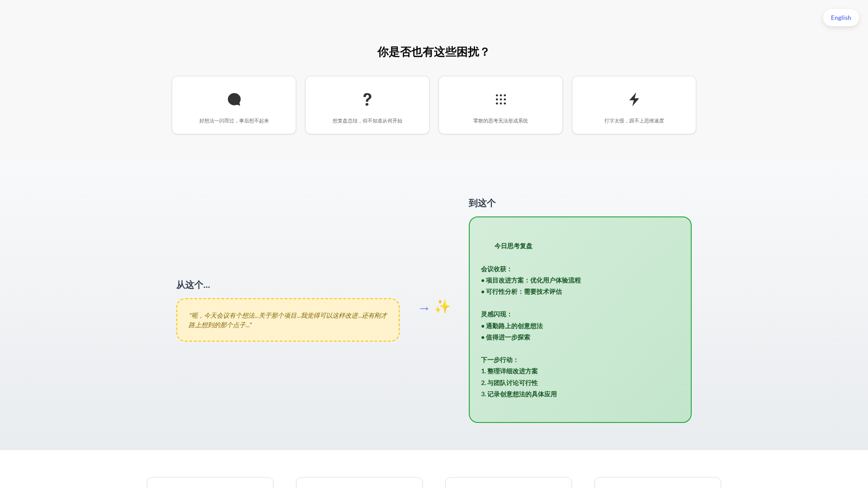Switch language to English
The width and height of the screenshot is (868, 488).
[840, 18]
